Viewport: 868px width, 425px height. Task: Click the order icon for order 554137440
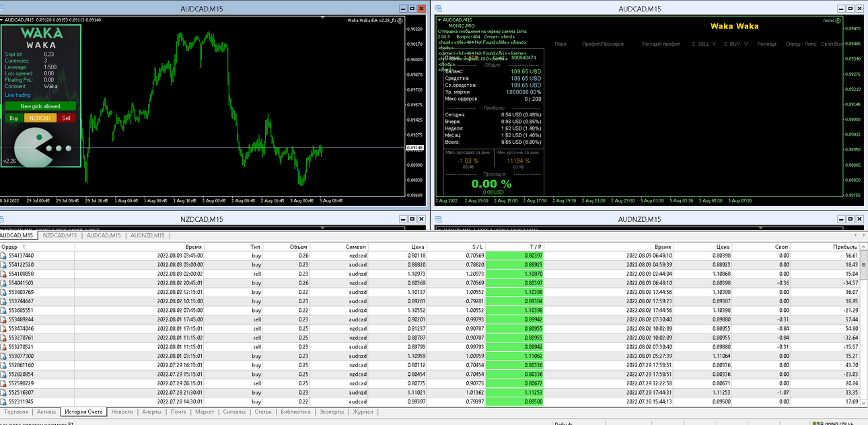[x=4, y=256]
